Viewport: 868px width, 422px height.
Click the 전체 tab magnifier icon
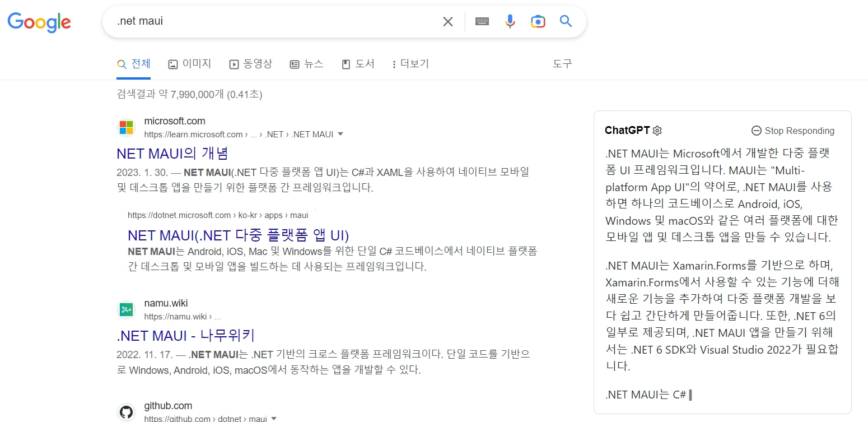point(122,64)
